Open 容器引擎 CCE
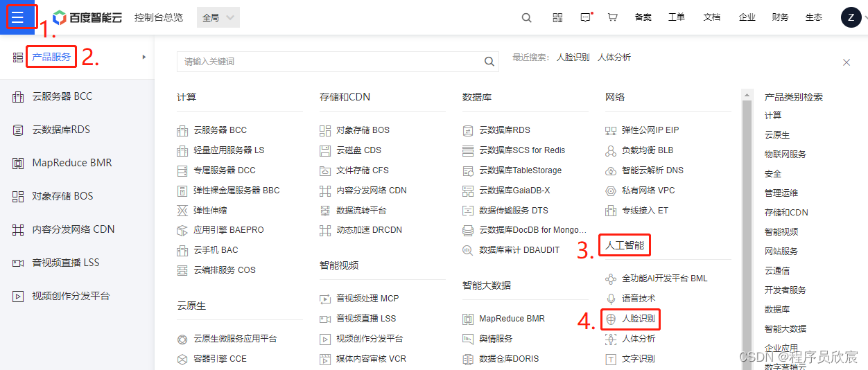The height and width of the screenshot is (370, 868). coord(220,359)
